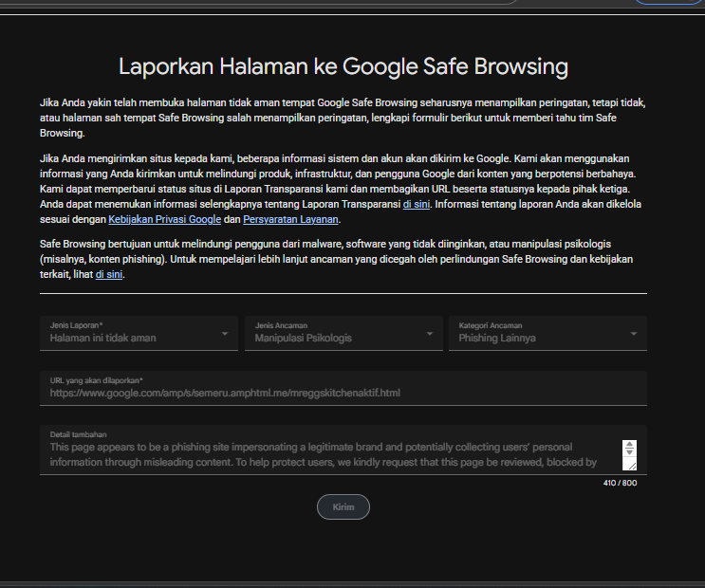Open the Jenis Ancaman dropdown

coord(343,333)
